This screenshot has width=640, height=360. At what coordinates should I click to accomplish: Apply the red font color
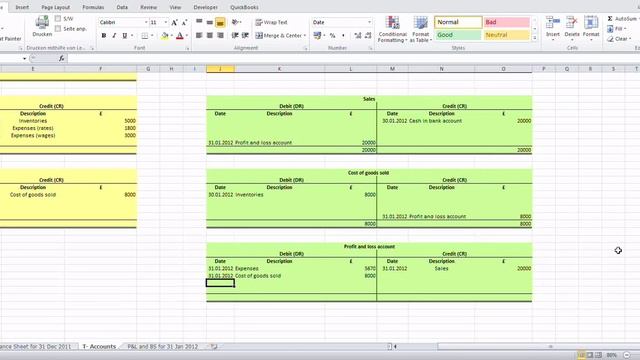tap(180, 36)
